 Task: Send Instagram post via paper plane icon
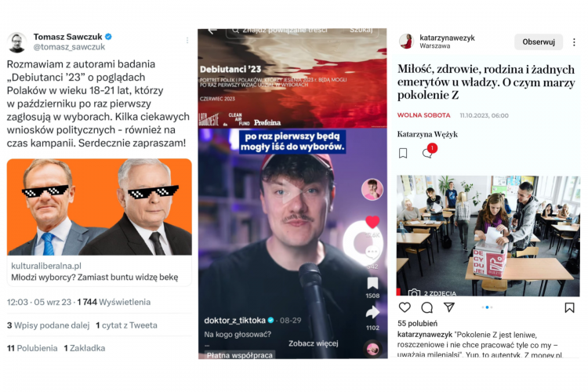click(449, 307)
